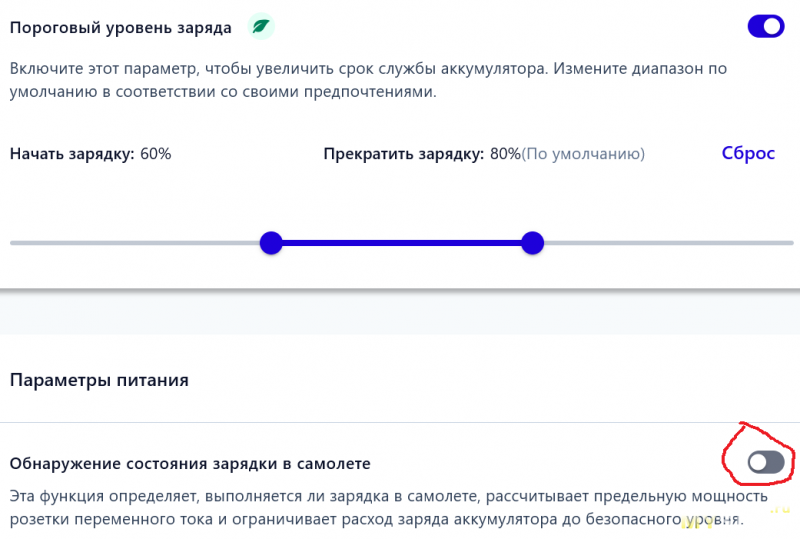Click the Пороговый уровень заряда heading
The image size is (800, 539).
pyautogui.click(x=120, y=28)
